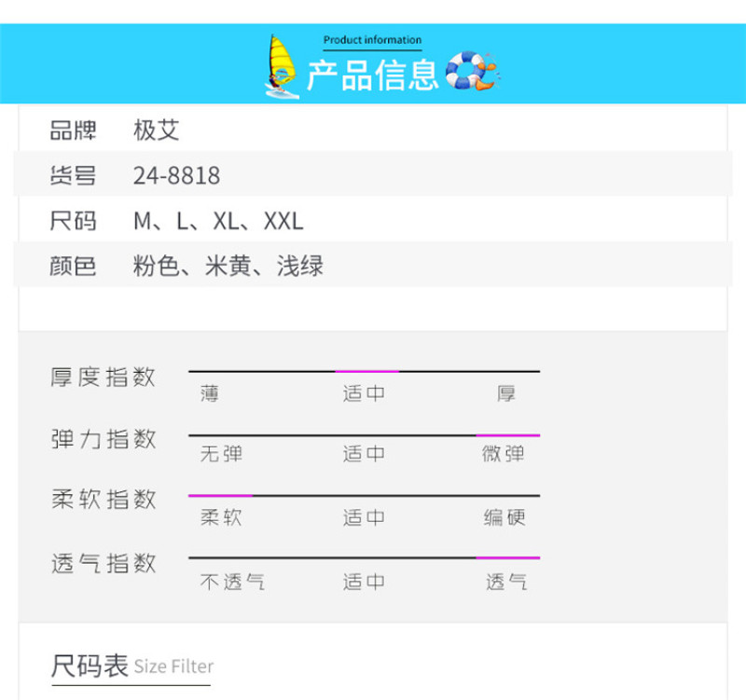Select 柔软 on the softness scale
This screenshot has height=700, width=746.
pos(221,517)
